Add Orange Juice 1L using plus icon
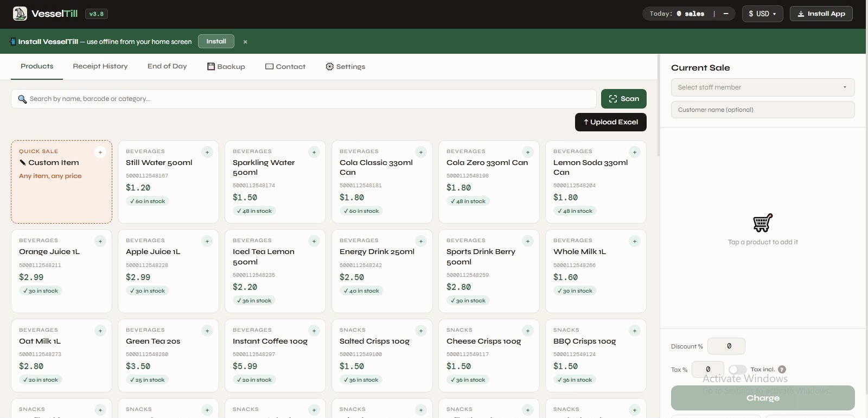The height and width of the screenshot is (418, 868). 100,241
